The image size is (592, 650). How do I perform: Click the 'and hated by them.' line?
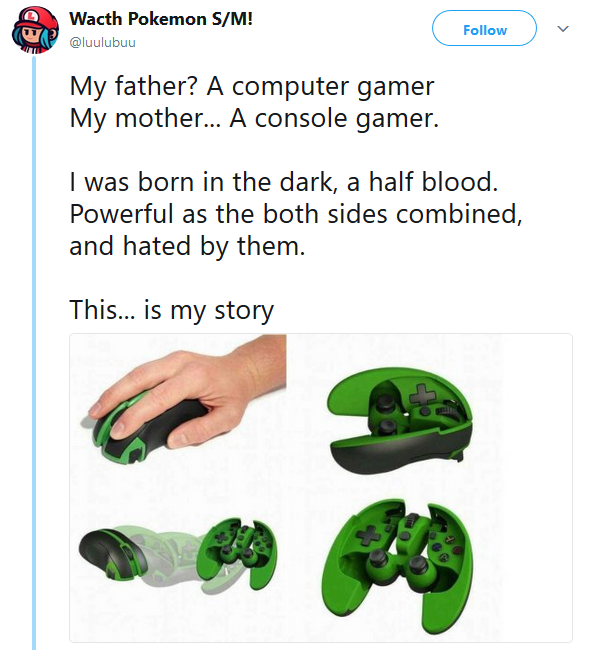187,246
